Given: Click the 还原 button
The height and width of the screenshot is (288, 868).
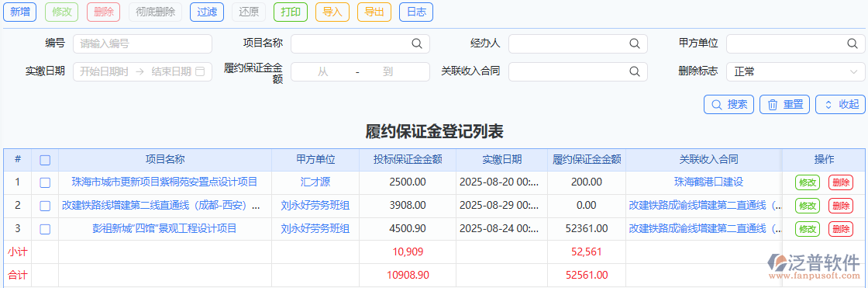Looking at the screenshot, I should point(249,12).
